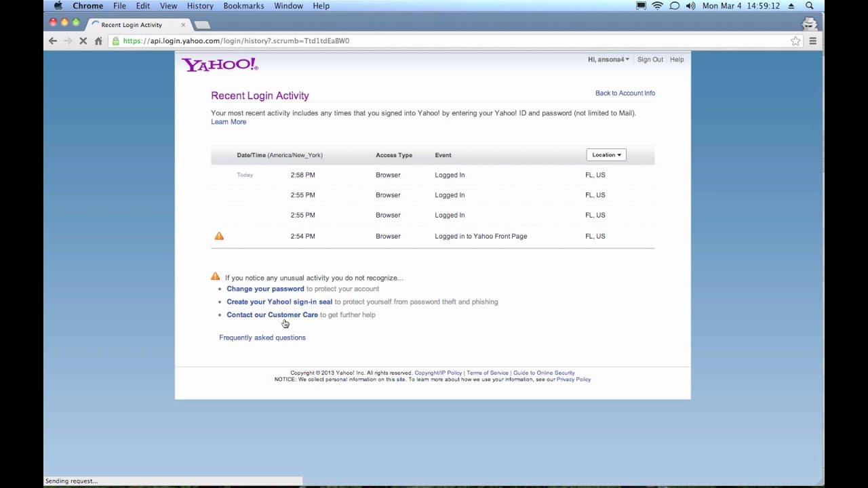The width and height of the screenshot is (868, 488).
Task: Stop loading the page with X button
Action: (x=83, y=41)
